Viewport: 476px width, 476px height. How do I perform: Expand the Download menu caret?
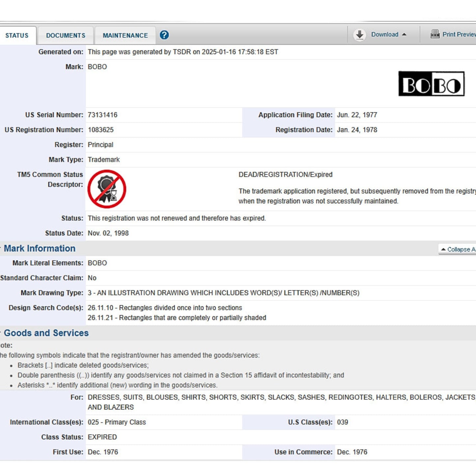click(x=404, y=35)
